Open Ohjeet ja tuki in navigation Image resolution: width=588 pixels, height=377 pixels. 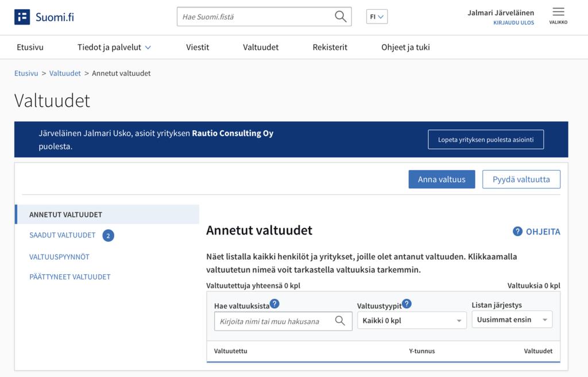click(405, 47)
